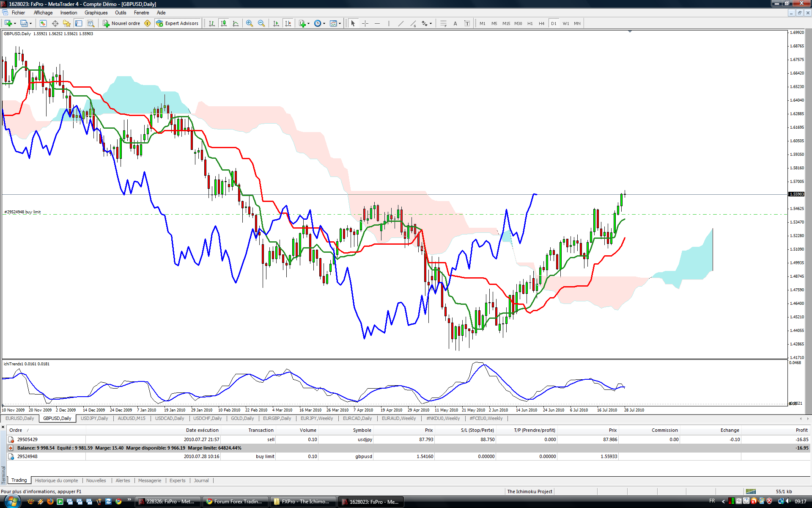Open Chrome Forum Forex taskbar item
This screenshot has width=812, height=508.
pyautogui.click(x=235, y=502)
